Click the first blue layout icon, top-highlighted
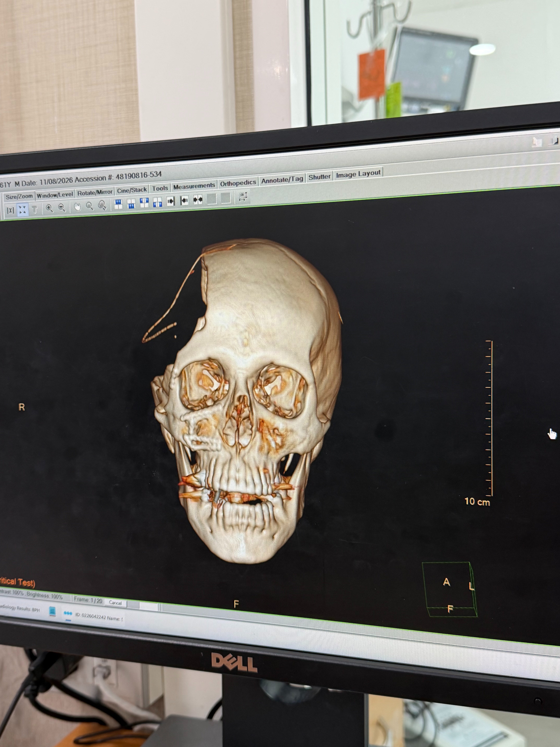560x747 pixels. click(118, 204)
